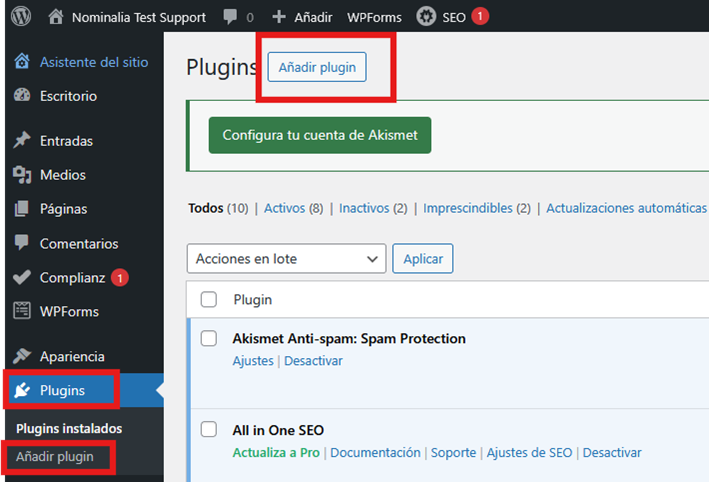Click the Plugins plug icon in sidebar
This screenshot has height=482, width=709.
[22, 390]
